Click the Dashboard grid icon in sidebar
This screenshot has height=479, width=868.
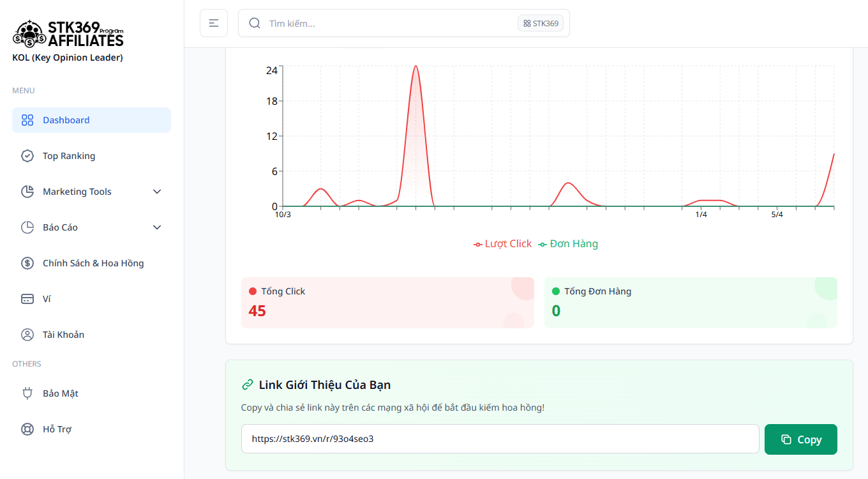pyautogui.click(x=27, y=120)
